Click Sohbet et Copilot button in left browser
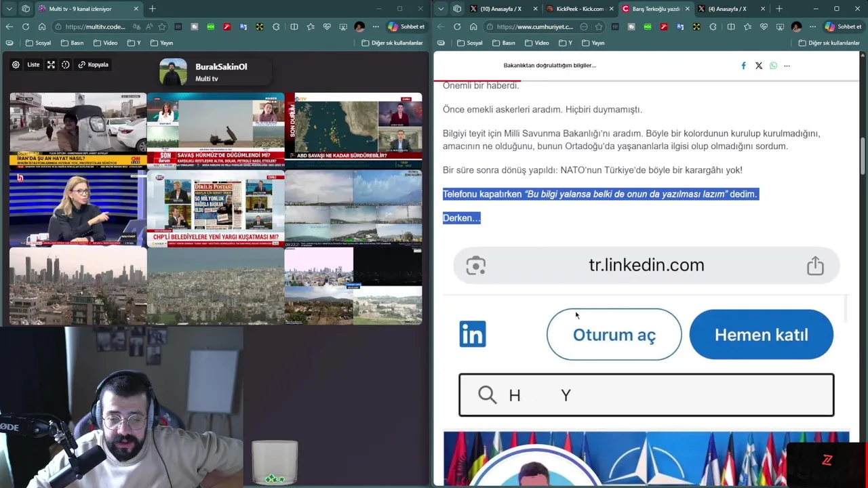Viewport: 868px width, 488px height. tap(406, 26)
